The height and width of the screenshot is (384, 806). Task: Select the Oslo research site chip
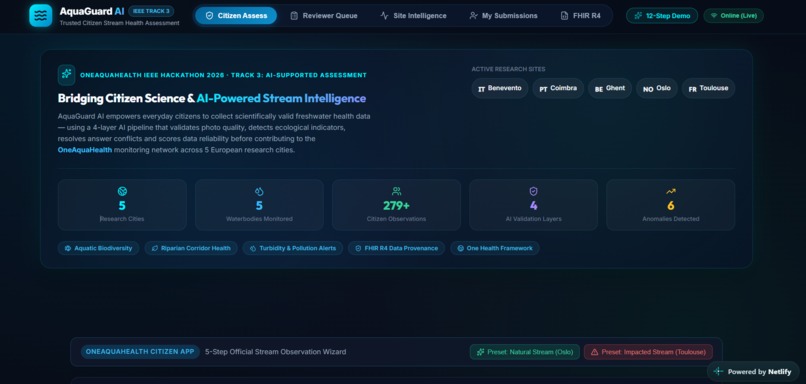click(x=657, y=88)
